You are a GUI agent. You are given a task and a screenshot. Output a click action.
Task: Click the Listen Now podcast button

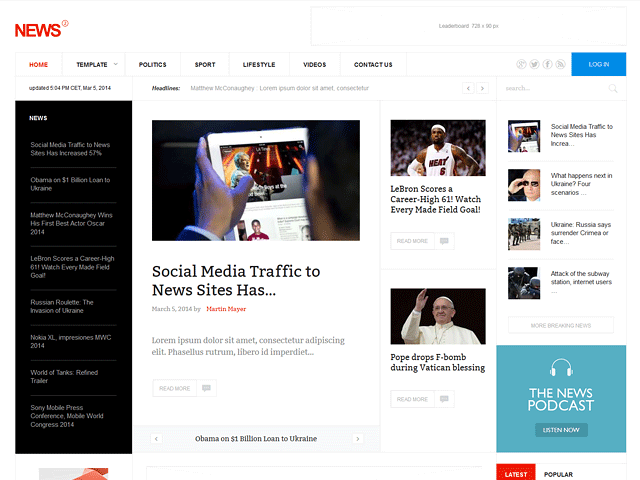(561, 430)
